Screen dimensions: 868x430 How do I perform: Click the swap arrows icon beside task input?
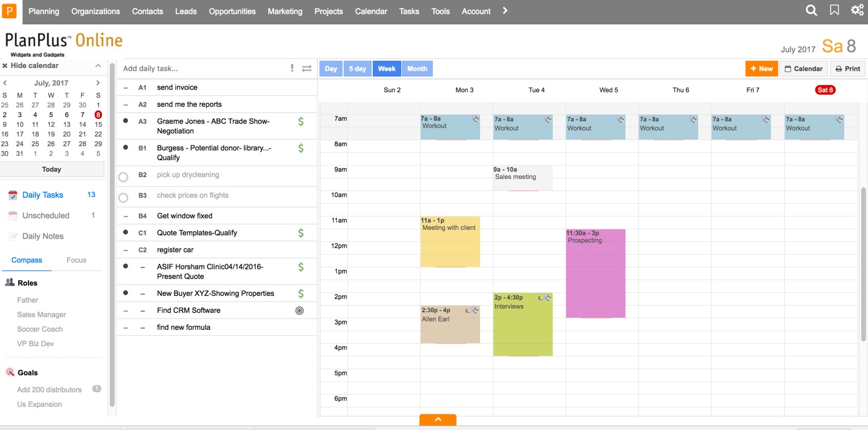click(307, 69)
